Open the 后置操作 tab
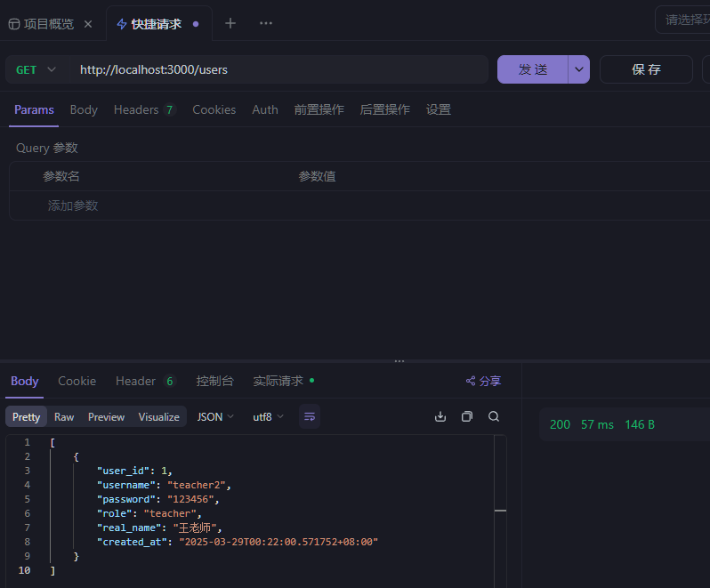The image size is (710, 588). [385, 110]
